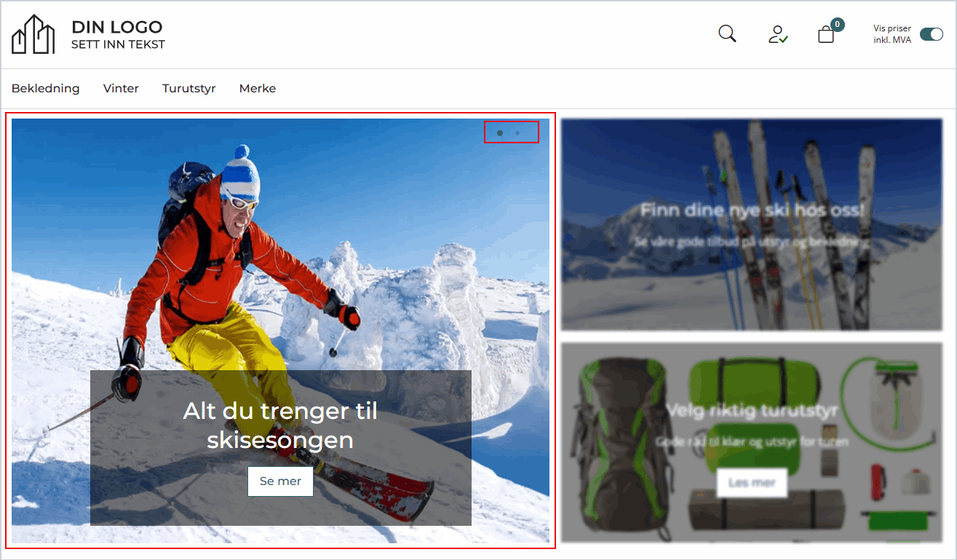Click the magnifying glass search icon
The width and height of the screenshot is (957, 560).
[727, 34]
